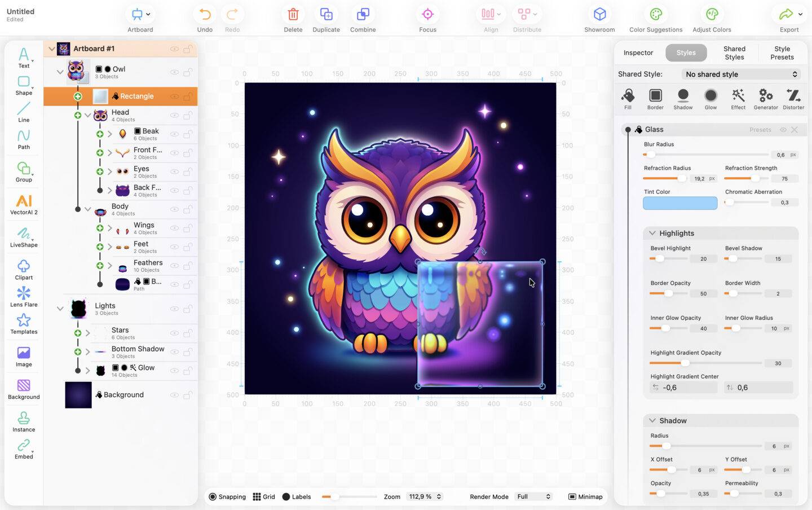This screenshot has height=510, width=812.
Task: Select the Text tool
Action: tap(24, 58)
